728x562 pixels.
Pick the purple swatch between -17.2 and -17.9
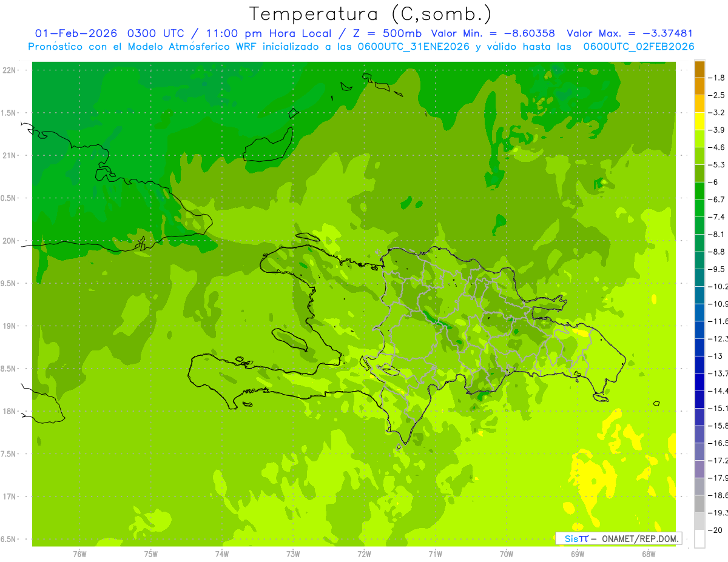tap(699, 469)
